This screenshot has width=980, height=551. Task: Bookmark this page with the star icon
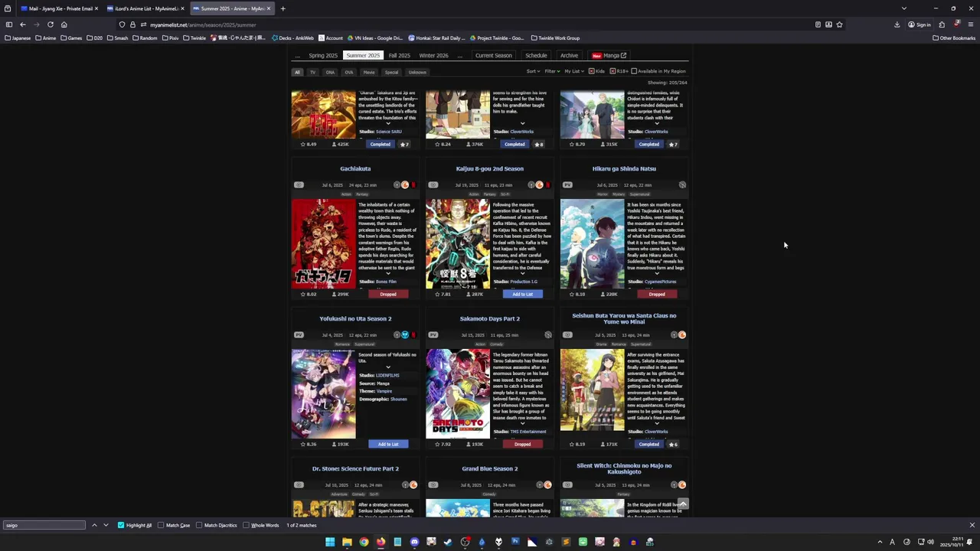tap(839, 24)
